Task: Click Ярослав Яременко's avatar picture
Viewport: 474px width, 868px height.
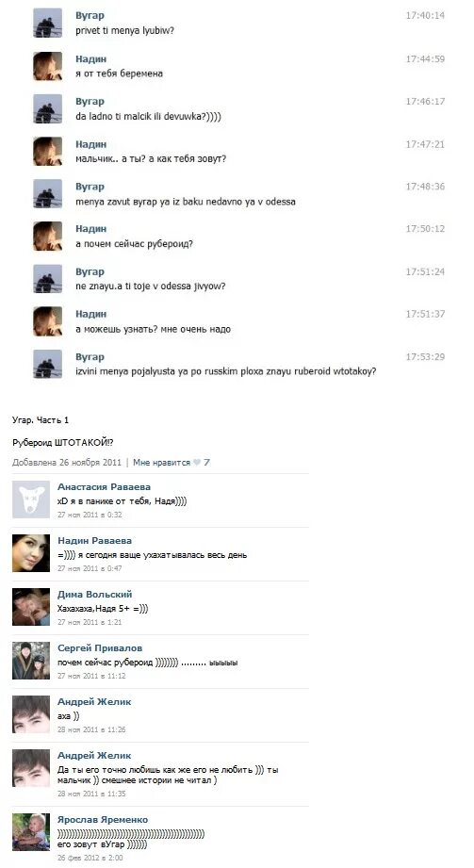Action: (x=31, y=831)
